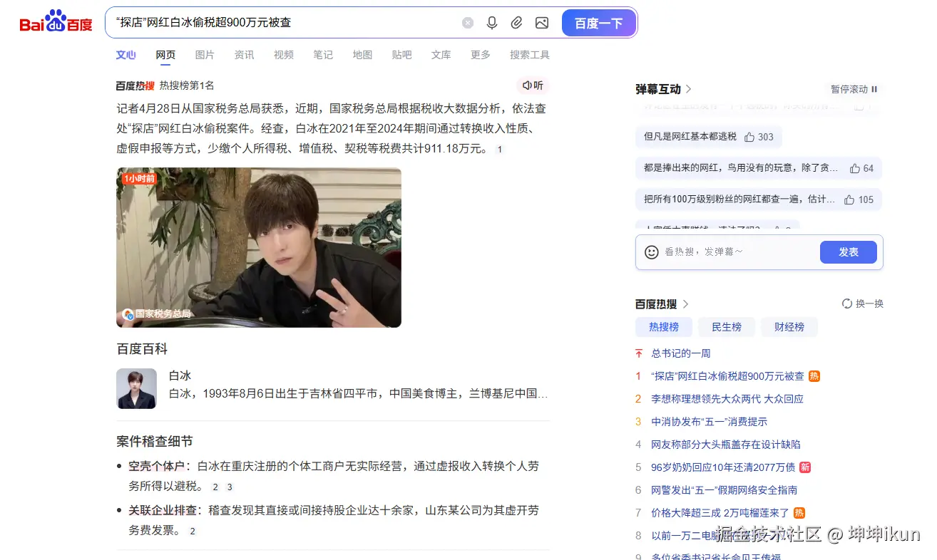Clear the search query with the x icon

(x=468, y=23)
